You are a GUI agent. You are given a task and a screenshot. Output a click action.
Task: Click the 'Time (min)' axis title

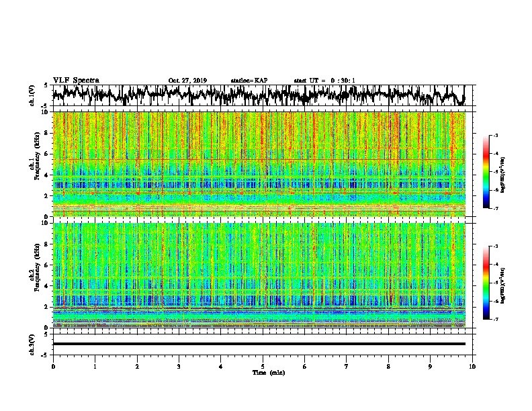(x=269, y=373)
